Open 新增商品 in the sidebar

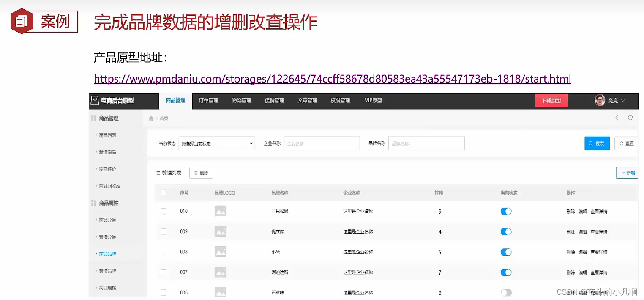(107, 152)
